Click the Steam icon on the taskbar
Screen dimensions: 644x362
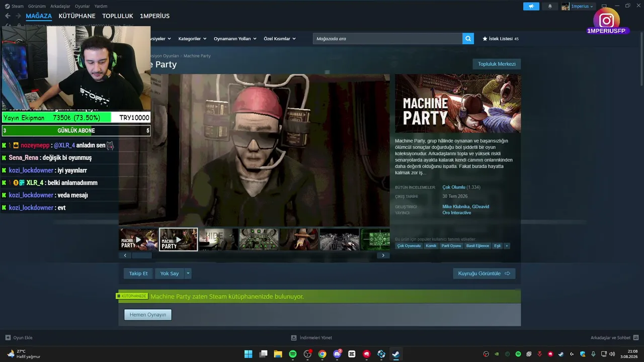(396, 354)
